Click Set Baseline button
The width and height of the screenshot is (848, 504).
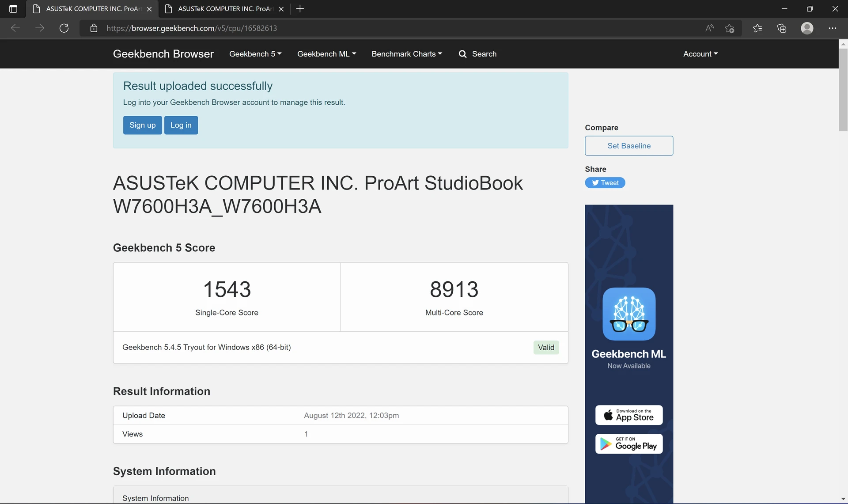629,146
